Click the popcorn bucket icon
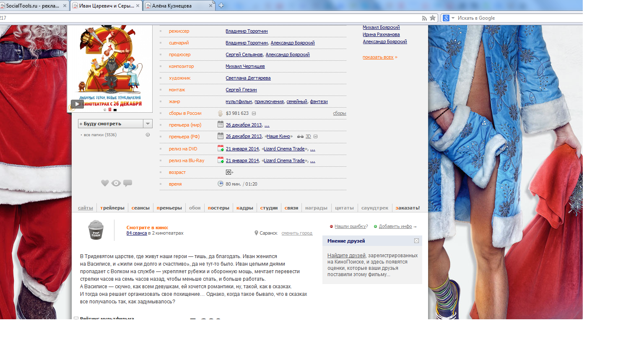The width and height of the screenshot is (644, 362). (x=96, y=230)
